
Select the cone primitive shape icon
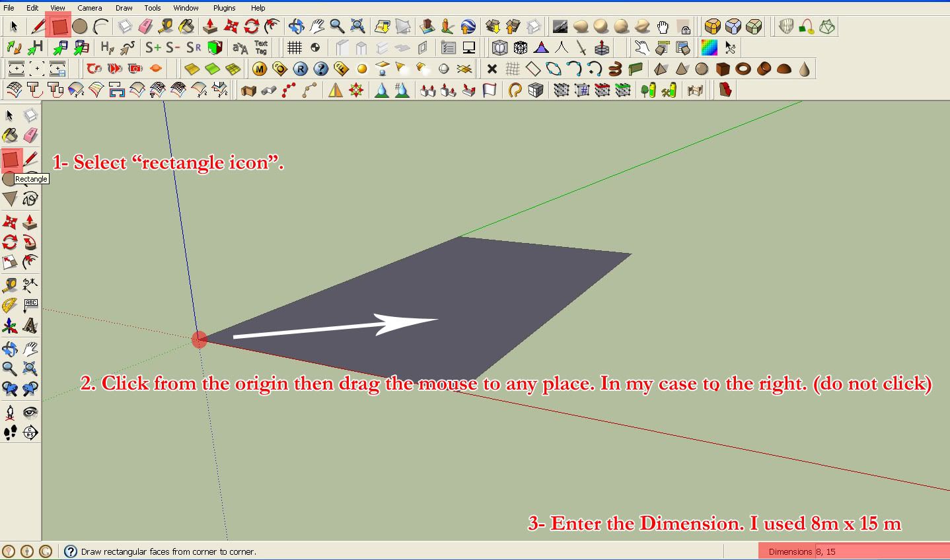[681, 69]
